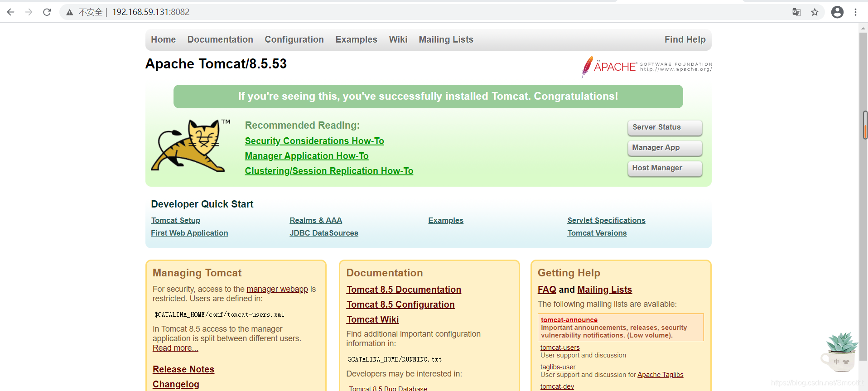Image resolution: width=868 pixels, height=391 pixels.
Task: Click the not-secure warning triangle icon
Action: [x=70, y=12]
